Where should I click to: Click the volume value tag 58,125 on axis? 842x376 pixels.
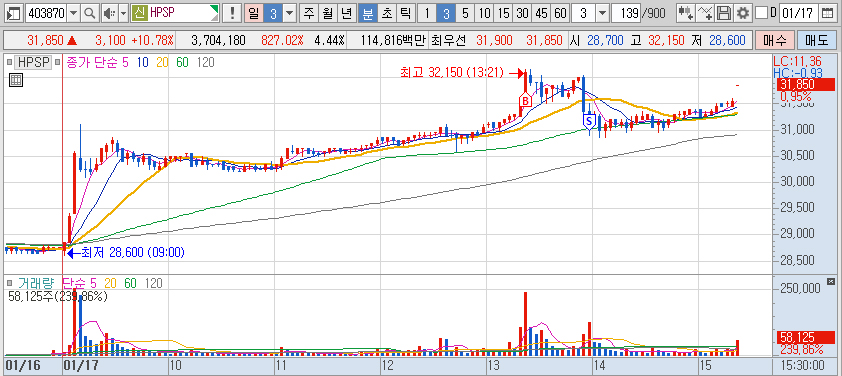coord(805,337)
